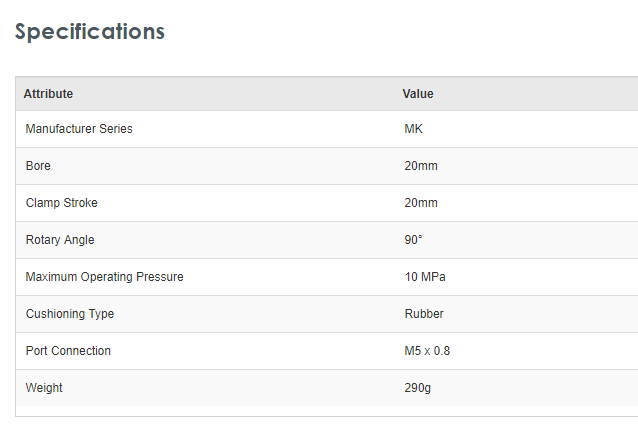Select the Bore attribute label
Image resolution: width=638 pixels, height=436 pixels.
pos(38,166)
